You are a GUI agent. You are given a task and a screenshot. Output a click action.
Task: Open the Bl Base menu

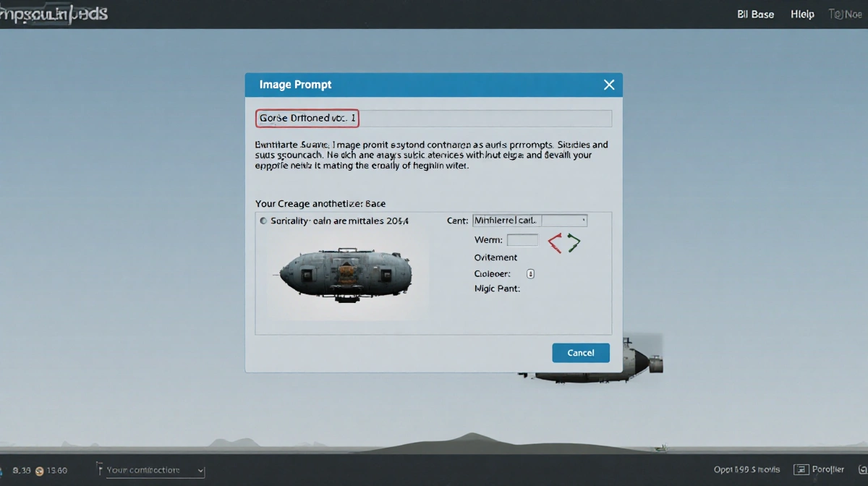pos(755,14)
